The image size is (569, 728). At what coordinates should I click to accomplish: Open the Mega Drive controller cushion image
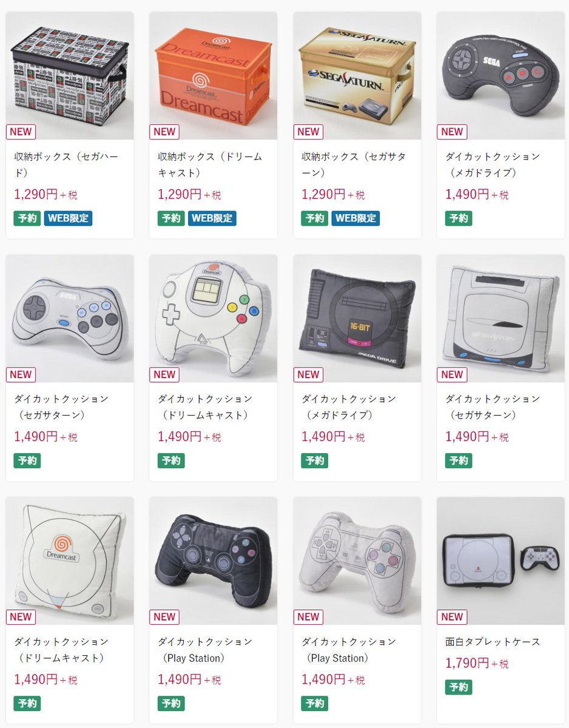pos(500,76)
